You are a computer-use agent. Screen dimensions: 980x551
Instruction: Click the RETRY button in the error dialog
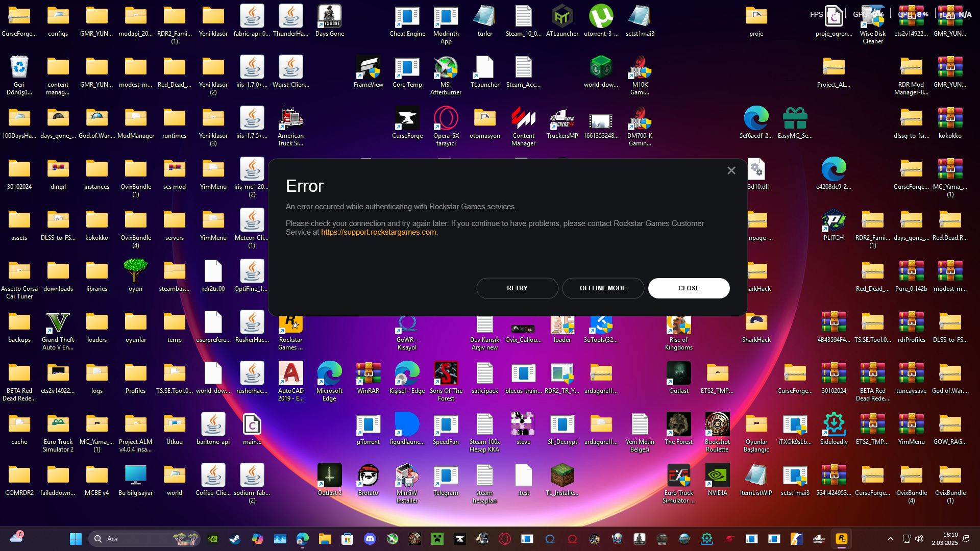517,288
